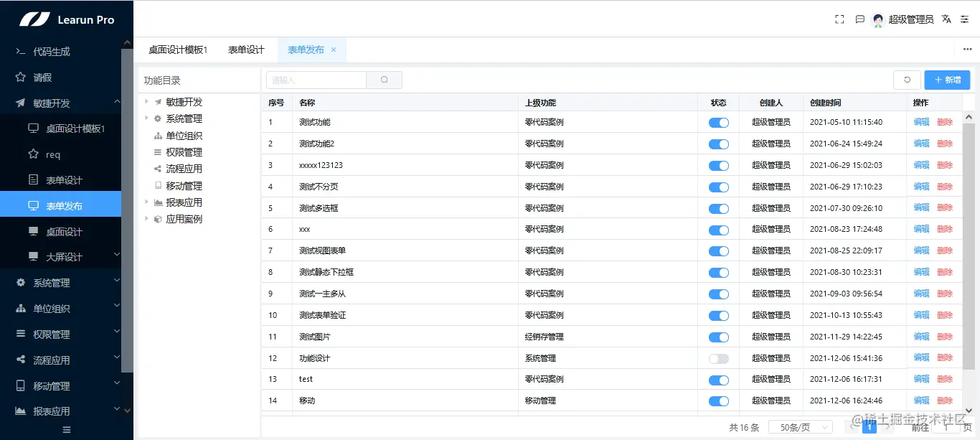980x440 pixels.
Task: Click the language switch icon
Action: coord(946,19)
